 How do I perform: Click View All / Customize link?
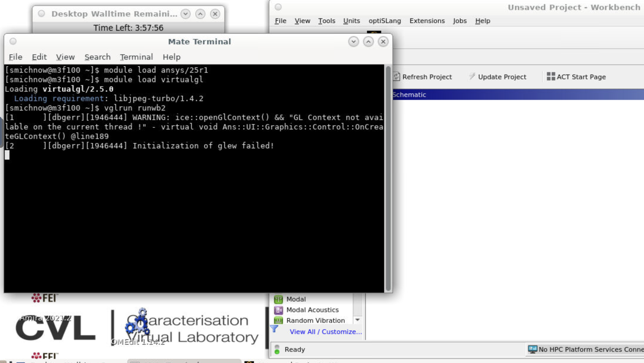[x=326, y=332]
